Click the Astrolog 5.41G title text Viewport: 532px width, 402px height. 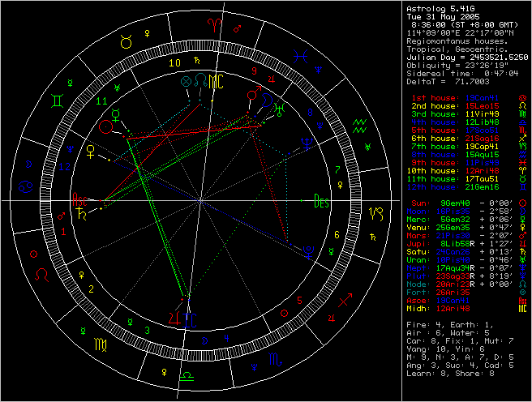442,7
